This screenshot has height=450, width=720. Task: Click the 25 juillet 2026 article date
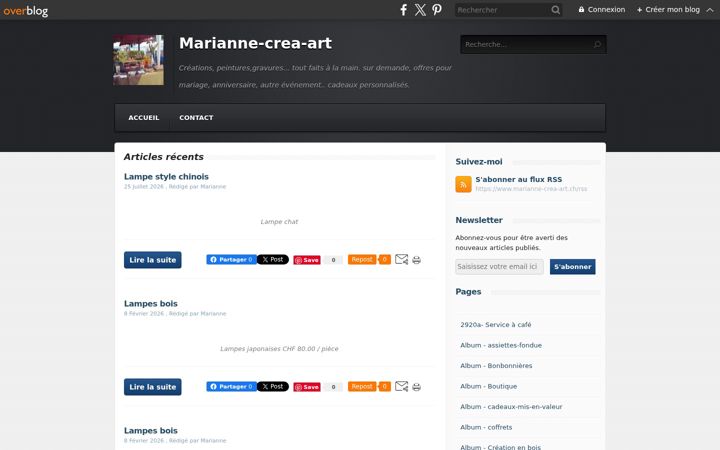(x=144, y=187)
